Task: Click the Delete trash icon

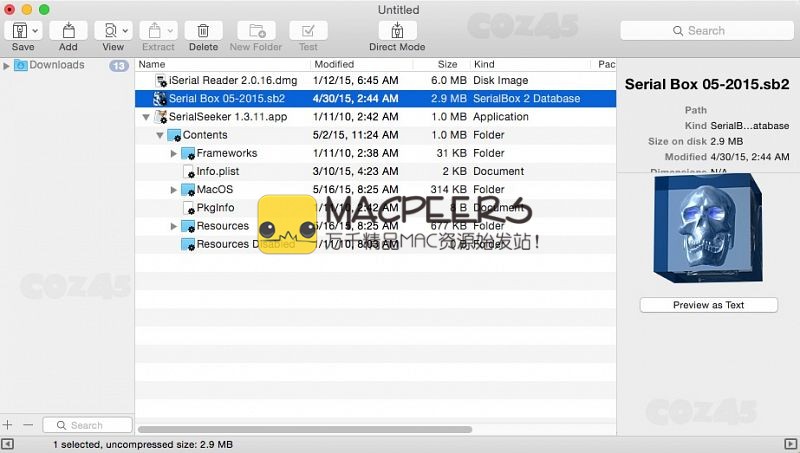Action: click(x=203, y=31)
